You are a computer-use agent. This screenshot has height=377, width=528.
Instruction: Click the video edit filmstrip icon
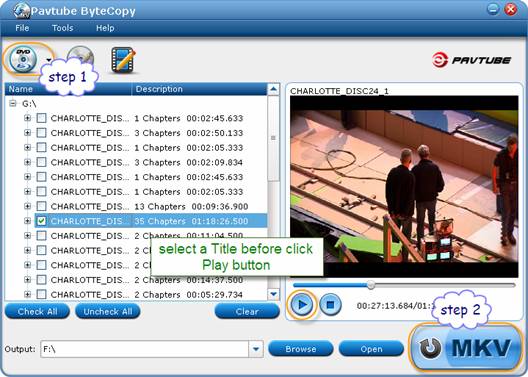(123, 60)
